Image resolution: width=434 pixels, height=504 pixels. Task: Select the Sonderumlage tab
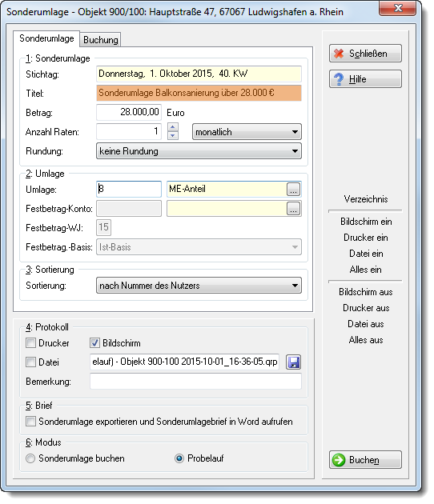click(x=46, y=38)
